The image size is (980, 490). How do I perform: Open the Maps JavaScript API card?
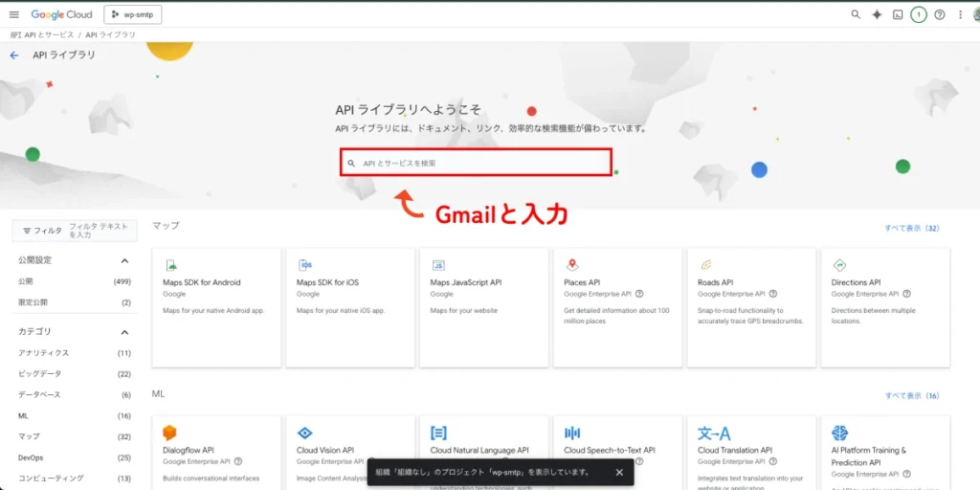[x=483, y=307]
